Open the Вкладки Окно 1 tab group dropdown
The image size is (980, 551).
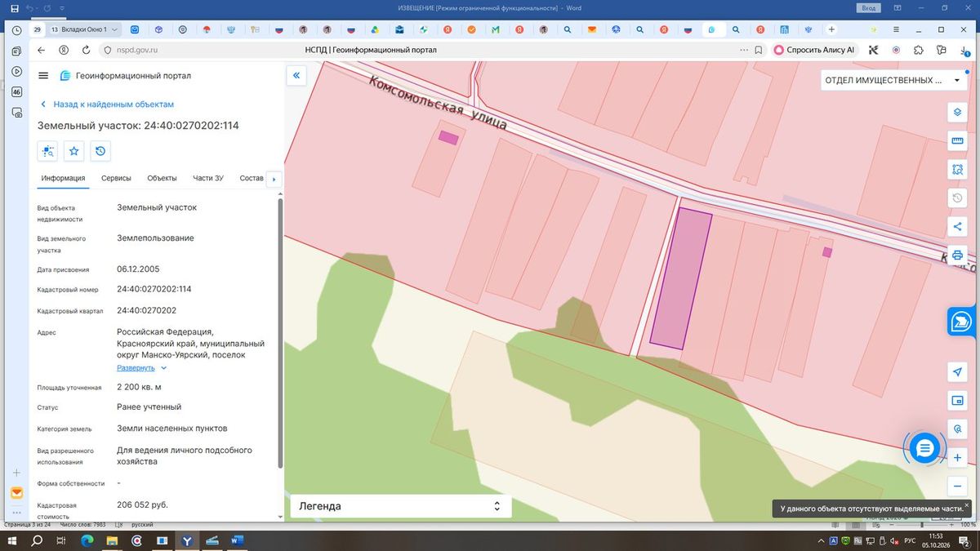84,29
